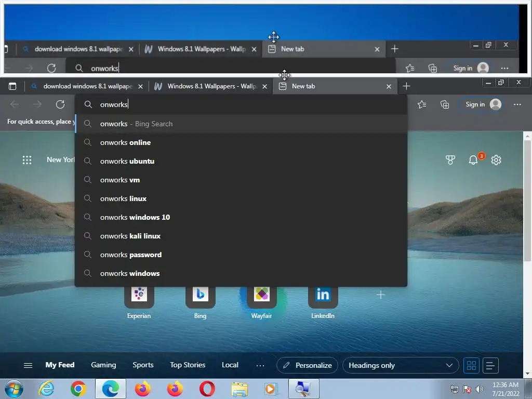Open Collections icon in Edge toolbar

pyautogui.click(x=445, y=104)
